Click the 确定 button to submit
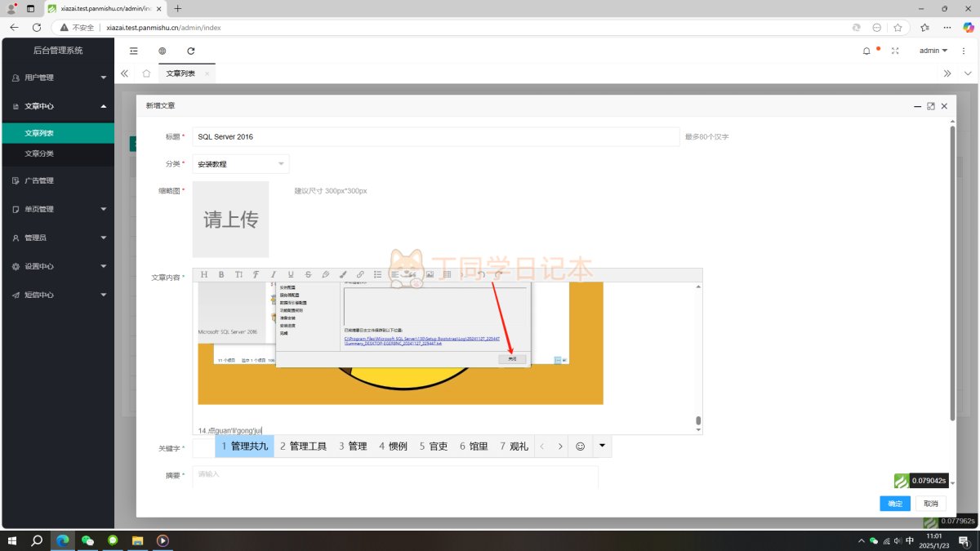Screen dimensions: 980x551 tap(895, 504)
